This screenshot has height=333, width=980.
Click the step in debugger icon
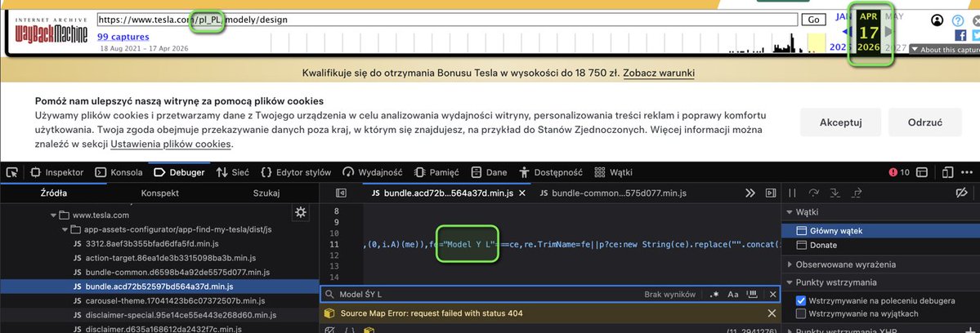[x=834, y=193]
